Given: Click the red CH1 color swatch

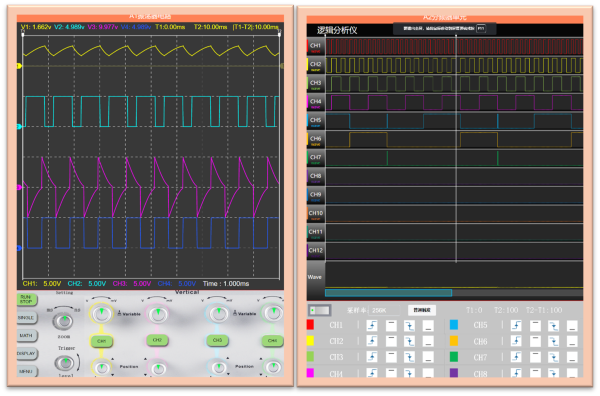Looking at the screenshot, I should click(310, 325).
